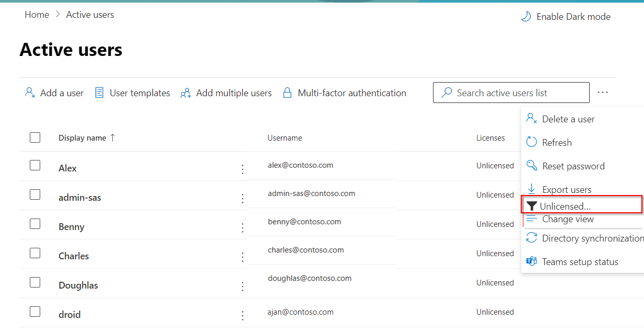Open the more actions ellipsis menu
The height and width of the screenshot is (333, 644).
(603, 92)
